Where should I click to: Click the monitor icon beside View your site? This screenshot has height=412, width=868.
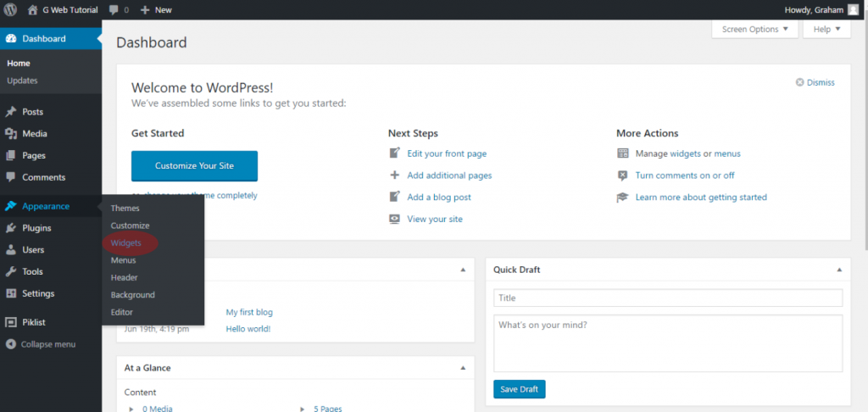tap(395, 219)
